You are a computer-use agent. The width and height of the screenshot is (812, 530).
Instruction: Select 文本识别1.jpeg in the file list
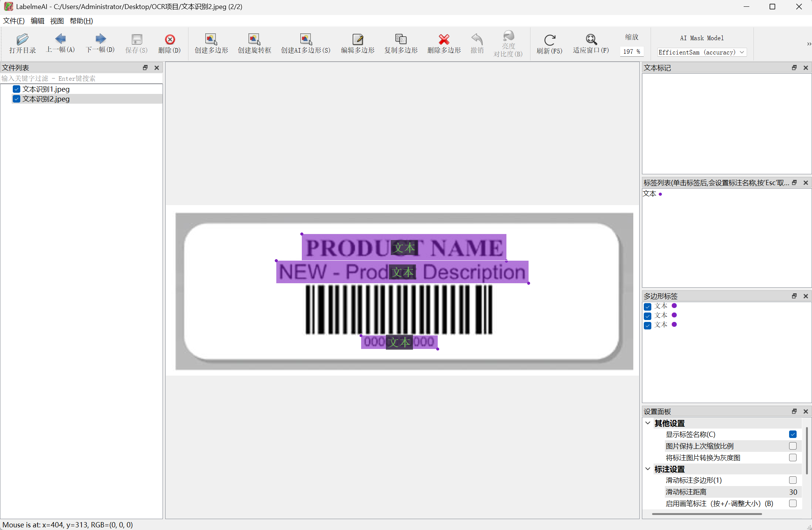(x=46, y=89)
